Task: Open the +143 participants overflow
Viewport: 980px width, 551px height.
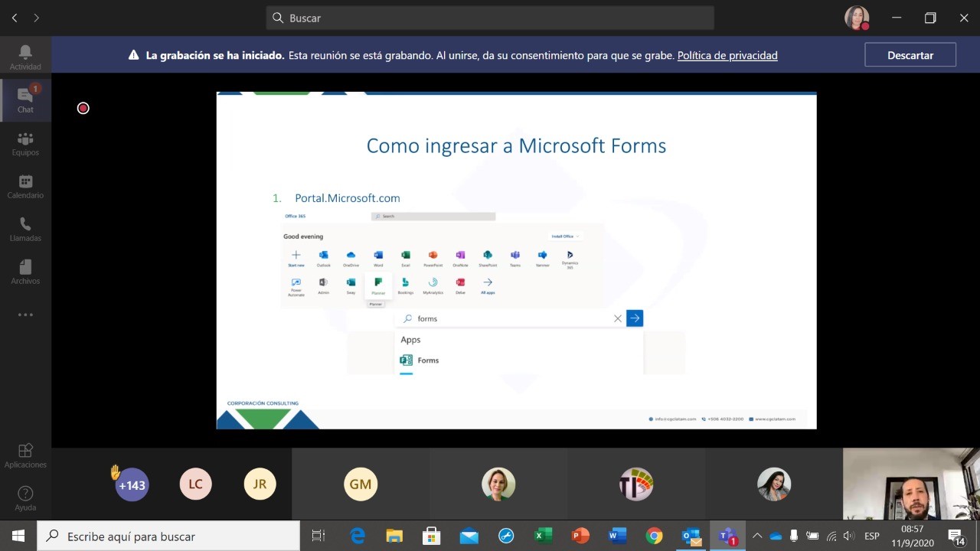Action: 132,484
